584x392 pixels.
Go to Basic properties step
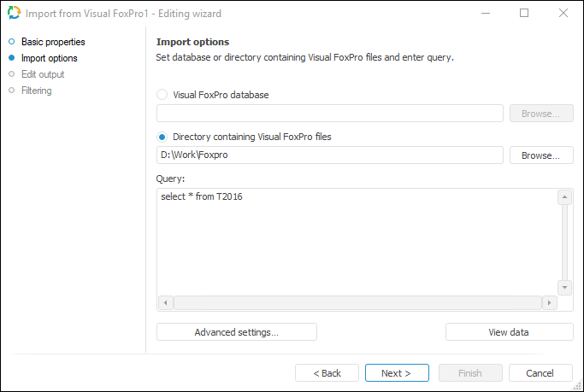tap(53, 42)
